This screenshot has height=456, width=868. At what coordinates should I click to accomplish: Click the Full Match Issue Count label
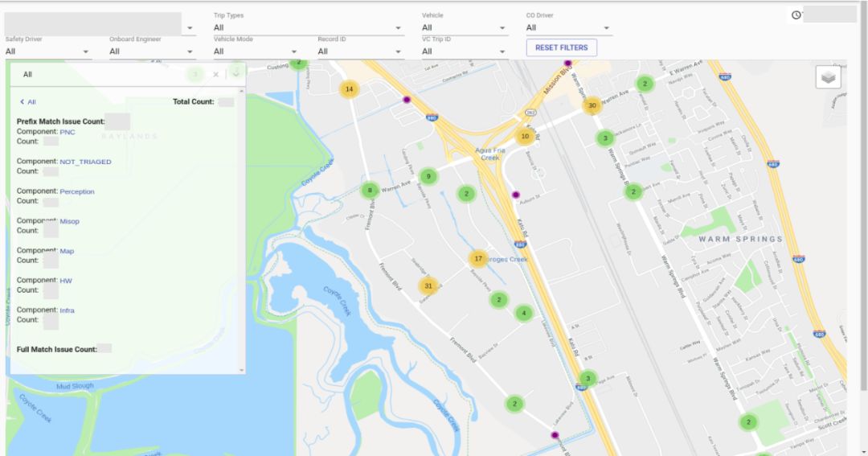(x=56, y=350)
